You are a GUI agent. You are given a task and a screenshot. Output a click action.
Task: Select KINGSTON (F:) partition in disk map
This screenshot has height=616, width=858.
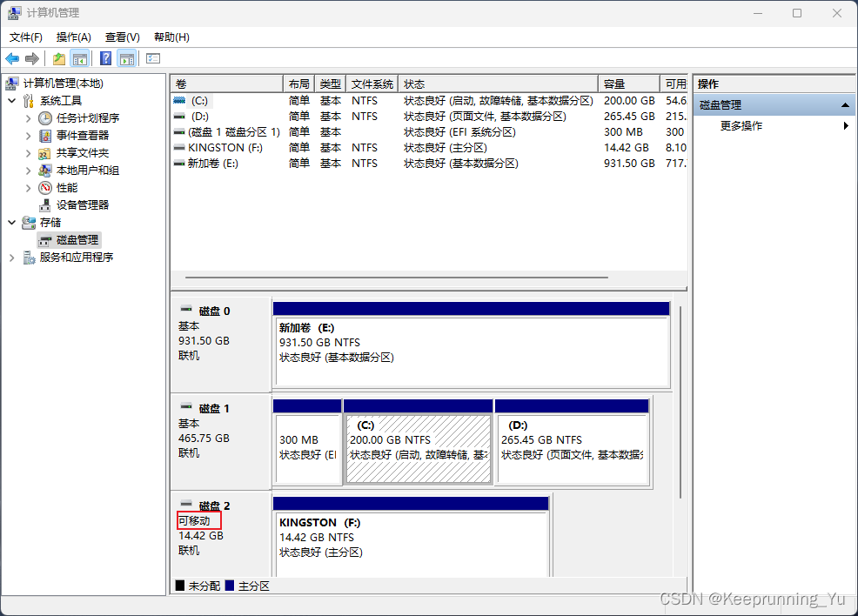pyautogui.click(x=411, y=537)
